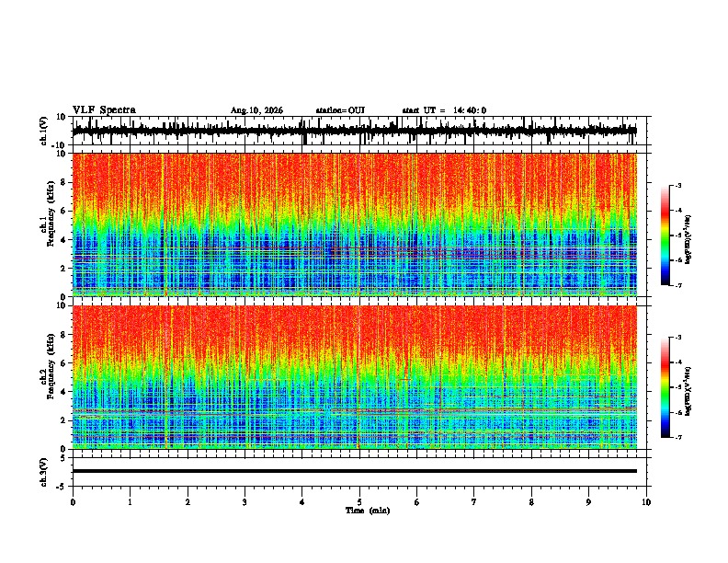Image resolution: width=728 pixels, height=563 pixels.
Task: Click the "ch.1(V)" axis label at top
Action: tap(44, 131)
